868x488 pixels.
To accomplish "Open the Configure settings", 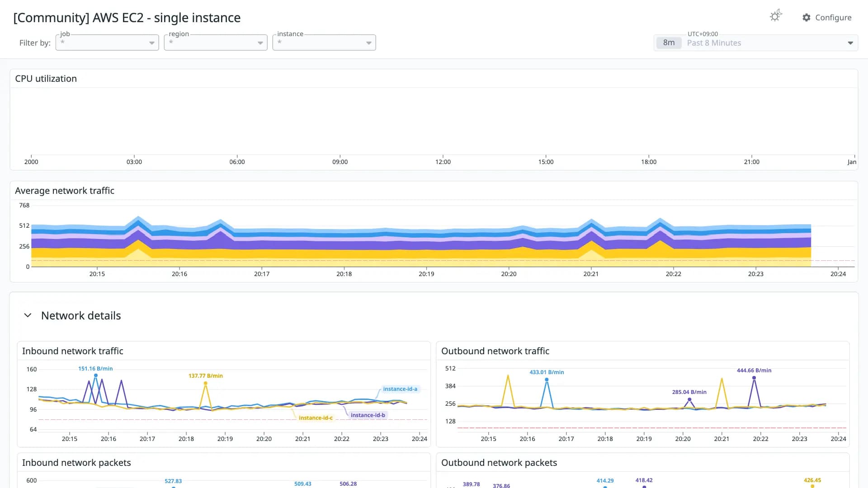I will coord(827,18).
